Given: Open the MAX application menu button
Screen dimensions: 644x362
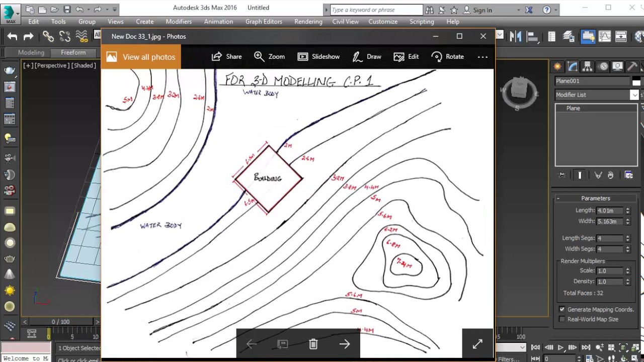Looking at the screenshot, I should click(10, 14).
